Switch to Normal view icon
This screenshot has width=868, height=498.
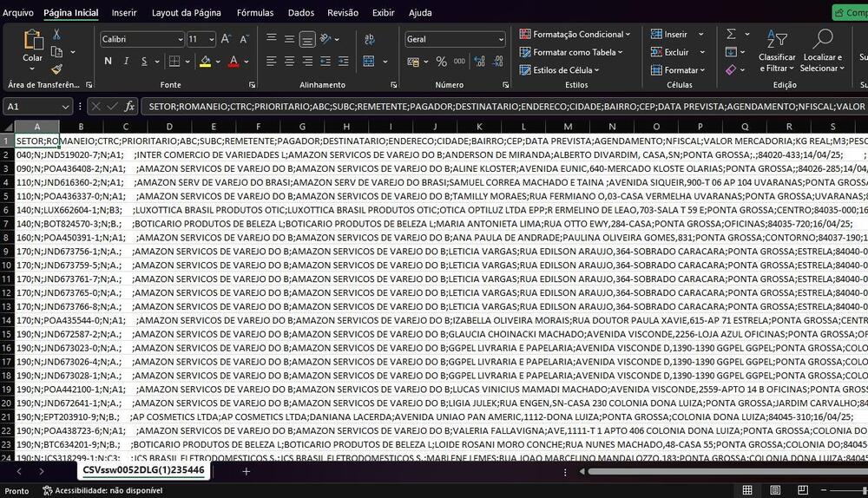click(x=747, y=489)
